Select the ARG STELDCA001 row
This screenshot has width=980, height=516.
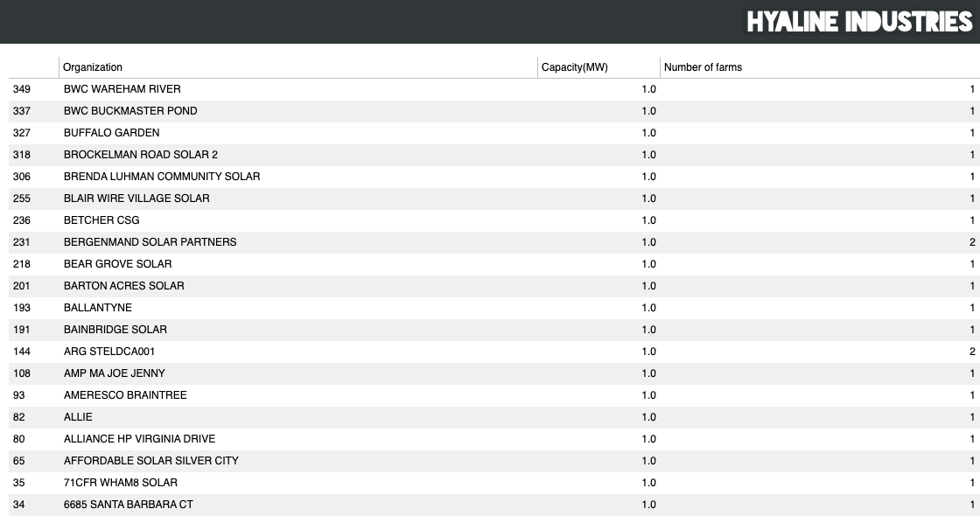point(493,352)
